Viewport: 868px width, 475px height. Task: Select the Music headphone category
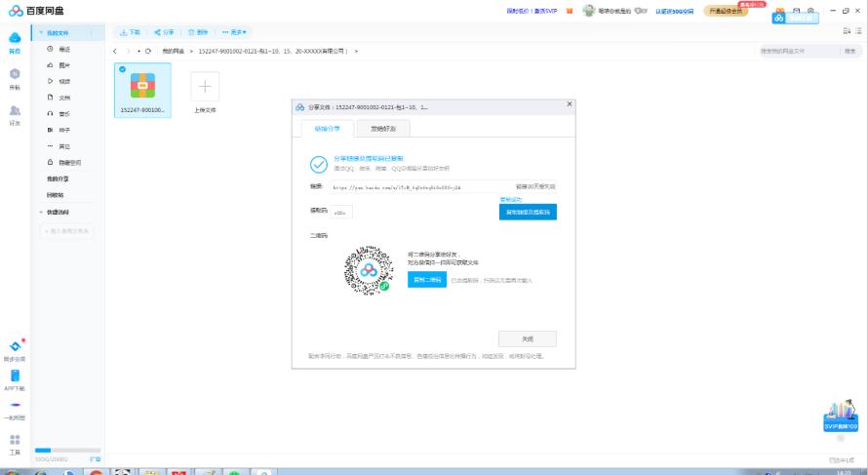(x=65, y=113)
